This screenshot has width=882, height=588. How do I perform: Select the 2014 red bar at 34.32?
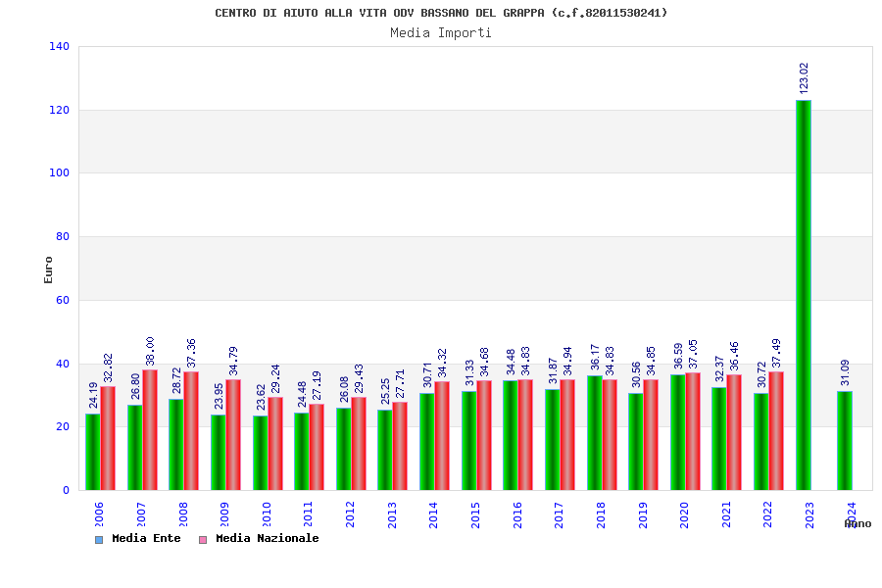pyautogui.click(x=442, y=435)
